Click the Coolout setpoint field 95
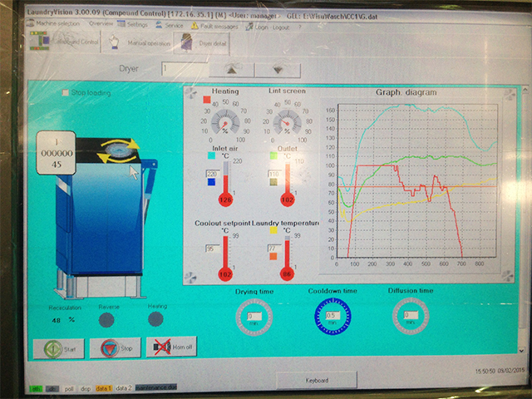Image resolution: width=532 pixels, height=399 pixels. [x=213, y=249]
